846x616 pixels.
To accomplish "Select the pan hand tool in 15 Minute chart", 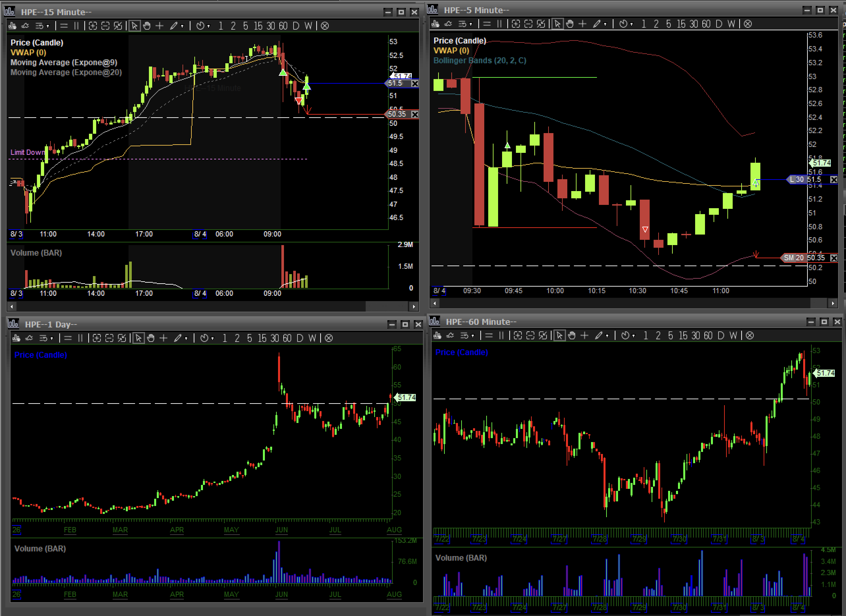I will (x=147, y=26).
